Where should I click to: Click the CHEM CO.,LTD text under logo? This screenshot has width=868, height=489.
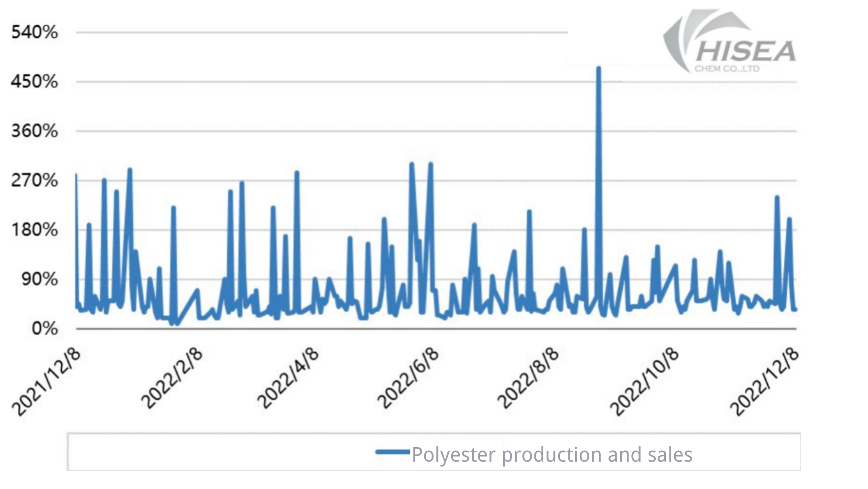tap(727, 69)
